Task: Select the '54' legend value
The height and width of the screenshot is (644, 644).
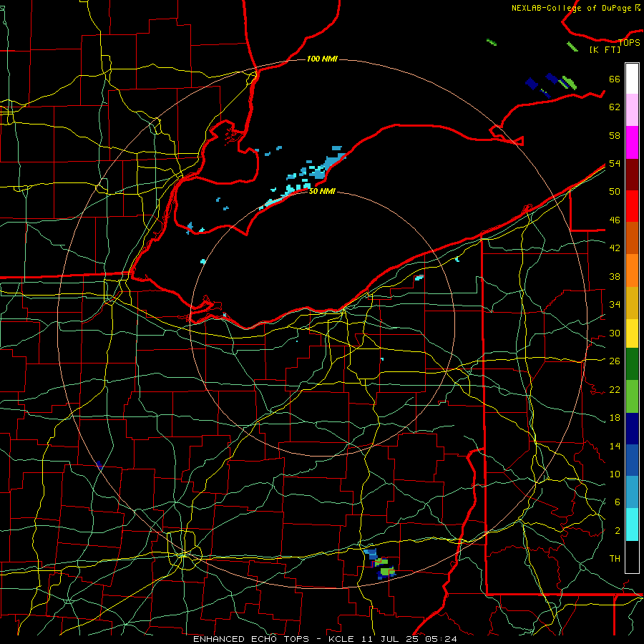Action: point(615,163)
